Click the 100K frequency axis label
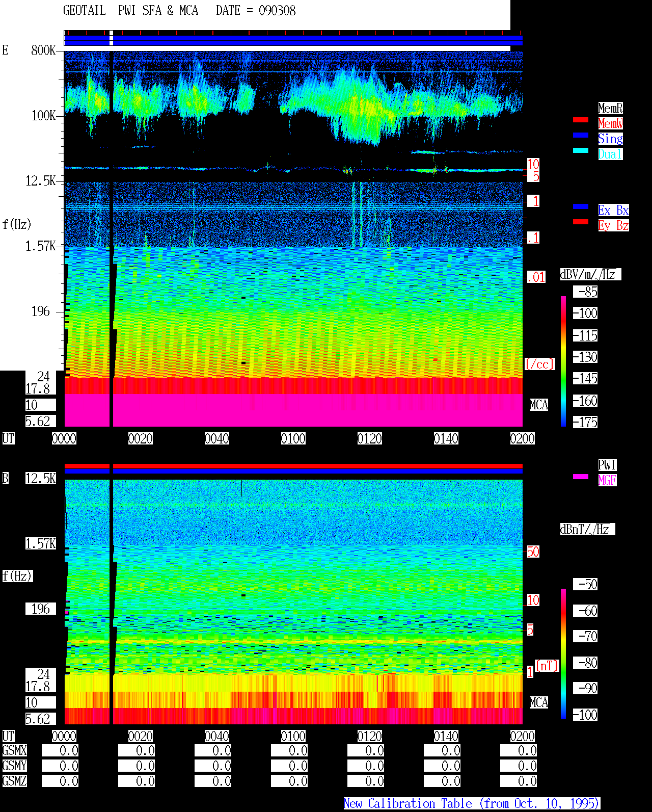The height and width of the screenshot is (812, 652). click(43, 115)
